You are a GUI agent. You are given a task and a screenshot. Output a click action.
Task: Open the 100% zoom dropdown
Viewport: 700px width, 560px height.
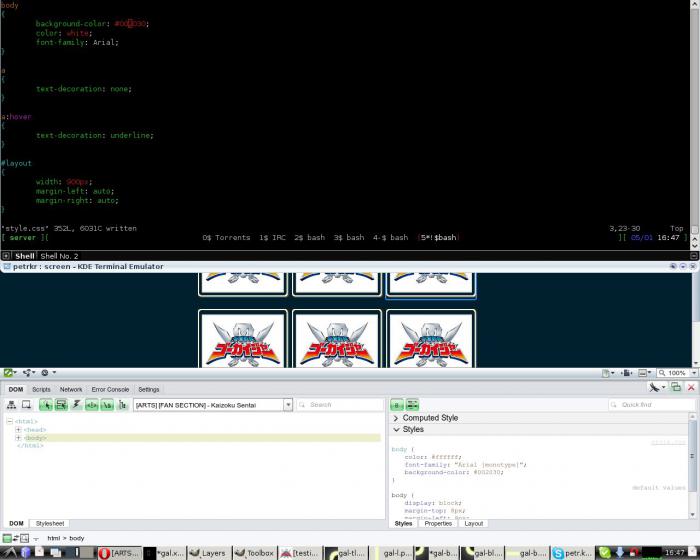(x=694, y=373)
